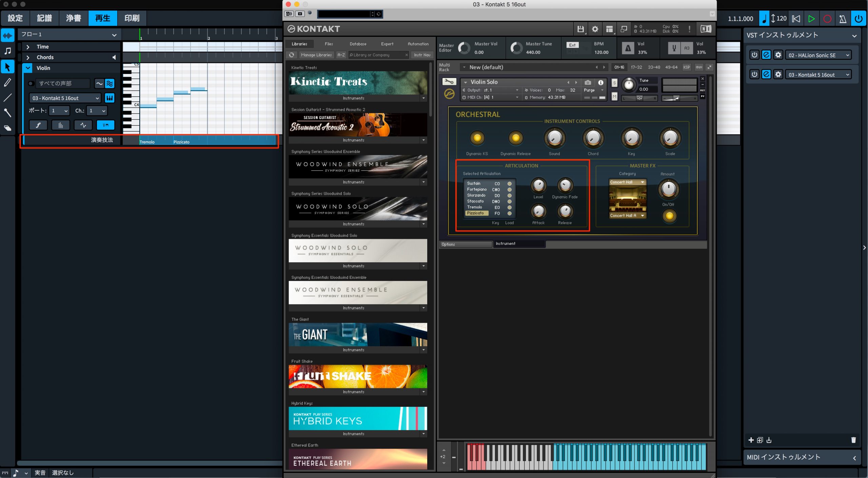The width and height of the screenshot is (868, 478).
Task: Click the Violin Solo snapshot camera icon
Action: pyautogui.click(x=588, y=82)
